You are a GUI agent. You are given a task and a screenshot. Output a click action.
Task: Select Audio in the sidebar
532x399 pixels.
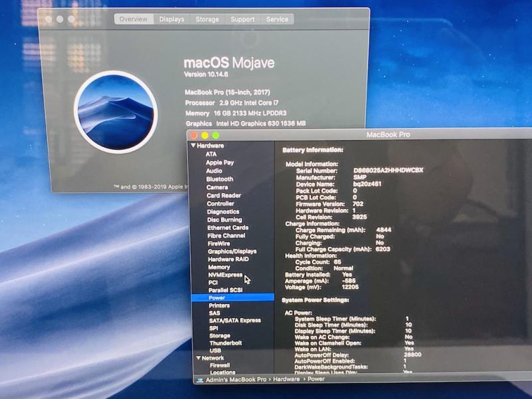pos(214,171)
